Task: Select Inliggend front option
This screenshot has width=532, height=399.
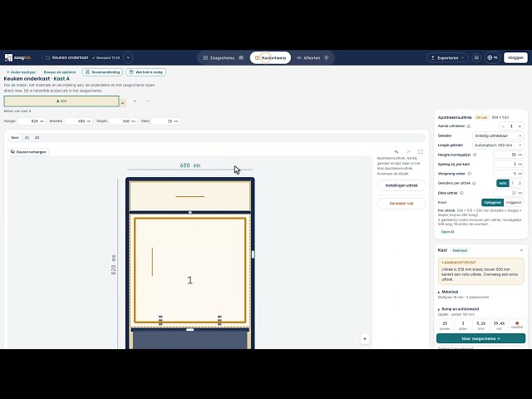Action: (x=514, y=203)
